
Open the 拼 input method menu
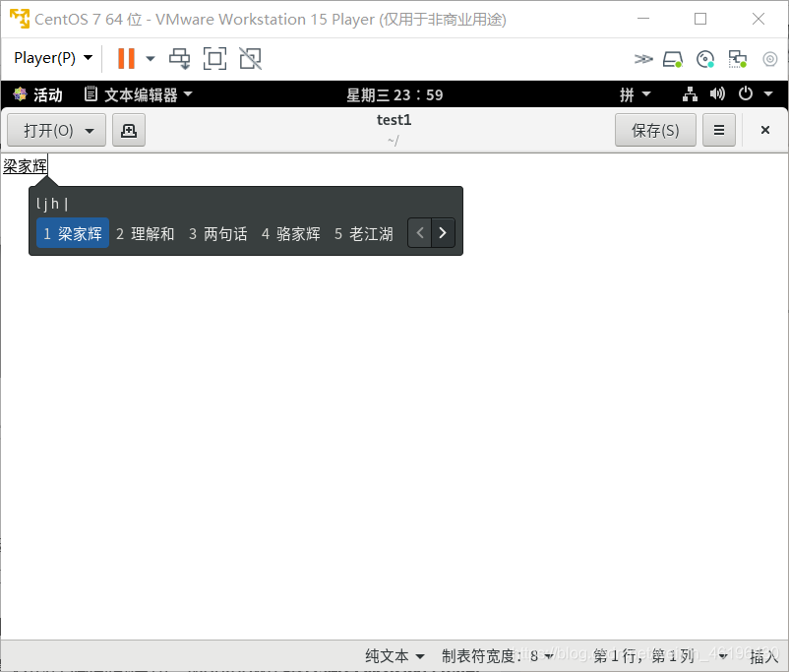pyautogui.click(x=635, y=94)
